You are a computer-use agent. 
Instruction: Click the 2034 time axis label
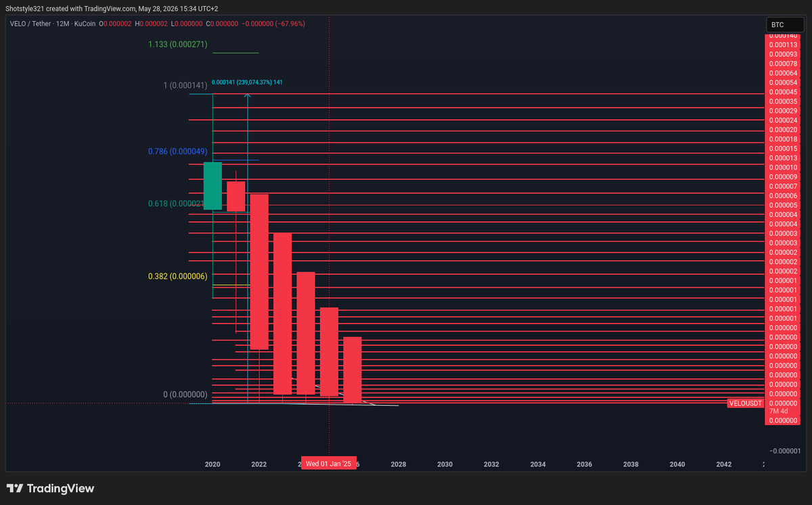point(538,464)
